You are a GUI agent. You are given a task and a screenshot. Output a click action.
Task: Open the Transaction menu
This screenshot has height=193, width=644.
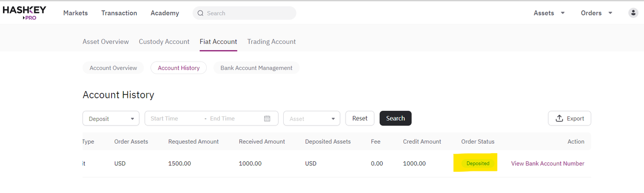pos(119,13)
